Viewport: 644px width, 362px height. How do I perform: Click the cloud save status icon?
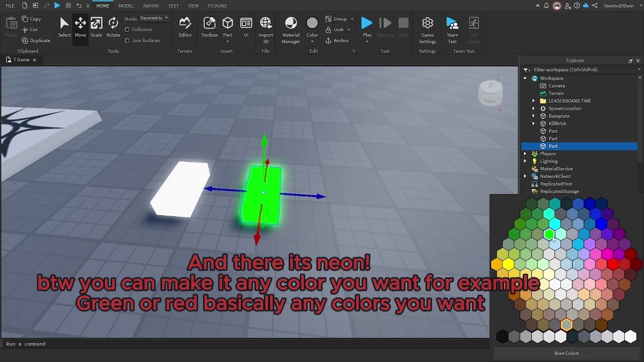586,6
